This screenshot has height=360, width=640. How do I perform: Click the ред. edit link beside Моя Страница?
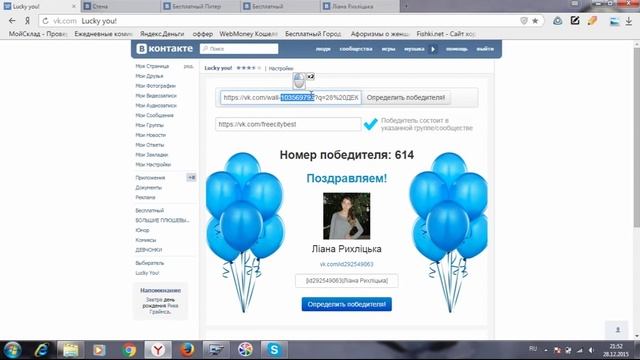click(x=188, y=66)
